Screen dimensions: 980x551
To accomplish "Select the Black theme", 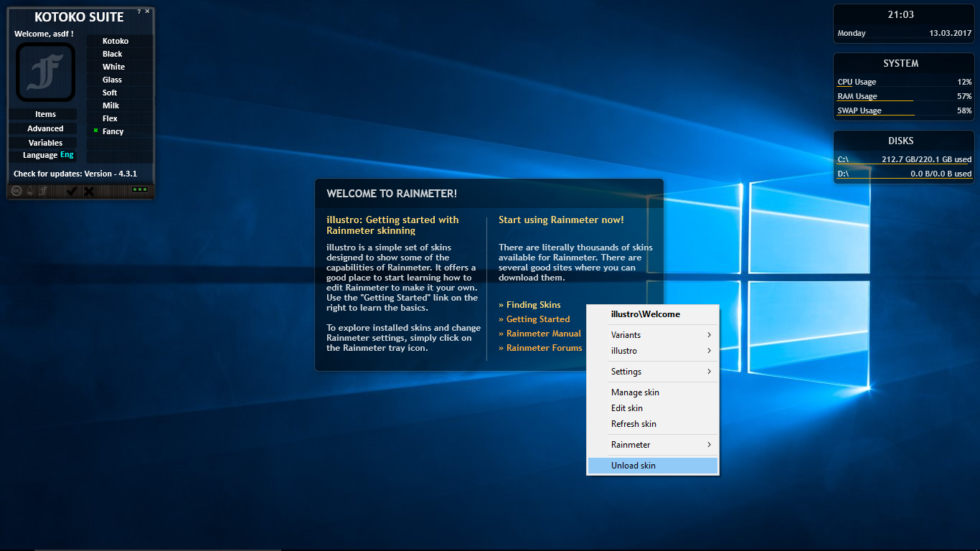I will coord(121,54).
